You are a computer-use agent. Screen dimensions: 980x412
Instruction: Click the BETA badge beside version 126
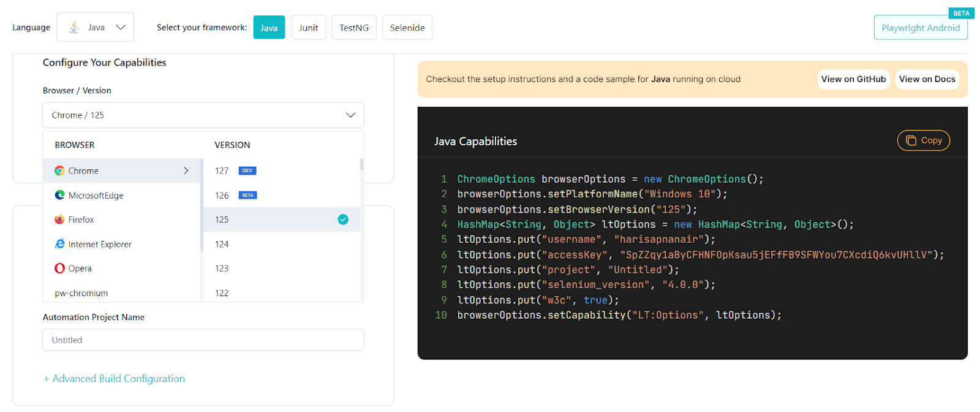point(247,196)
